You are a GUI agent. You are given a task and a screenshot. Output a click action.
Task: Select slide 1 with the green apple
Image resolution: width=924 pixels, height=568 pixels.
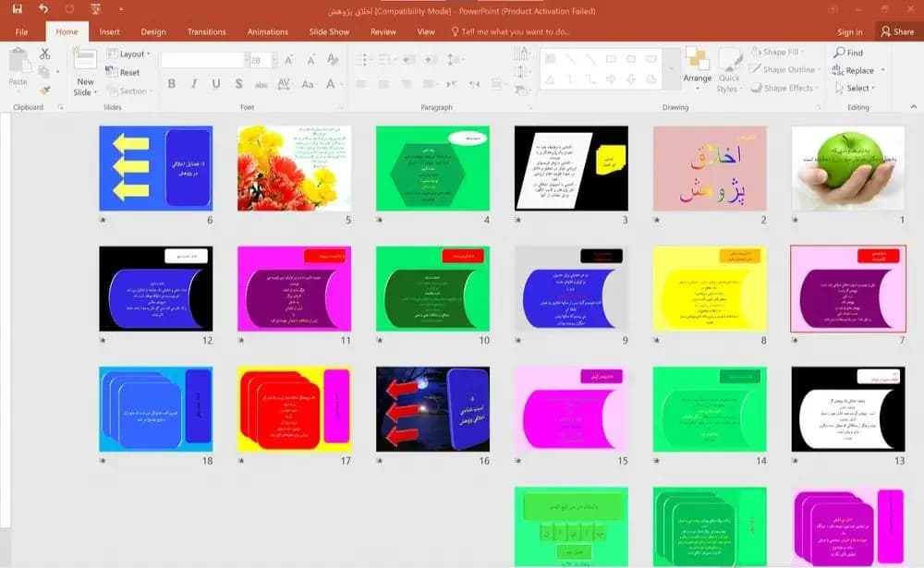coord(848,168)
